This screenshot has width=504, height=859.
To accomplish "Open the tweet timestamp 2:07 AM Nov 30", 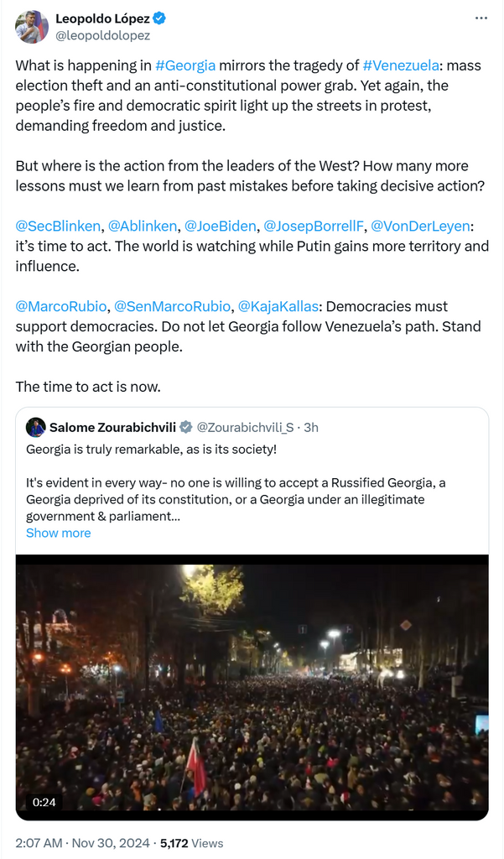I will [x=82, y=842].
